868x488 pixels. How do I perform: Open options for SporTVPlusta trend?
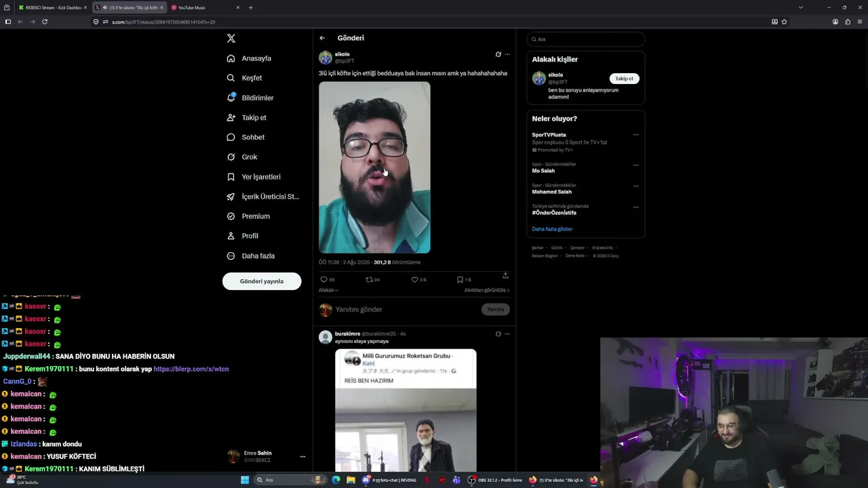pos(636,135)
